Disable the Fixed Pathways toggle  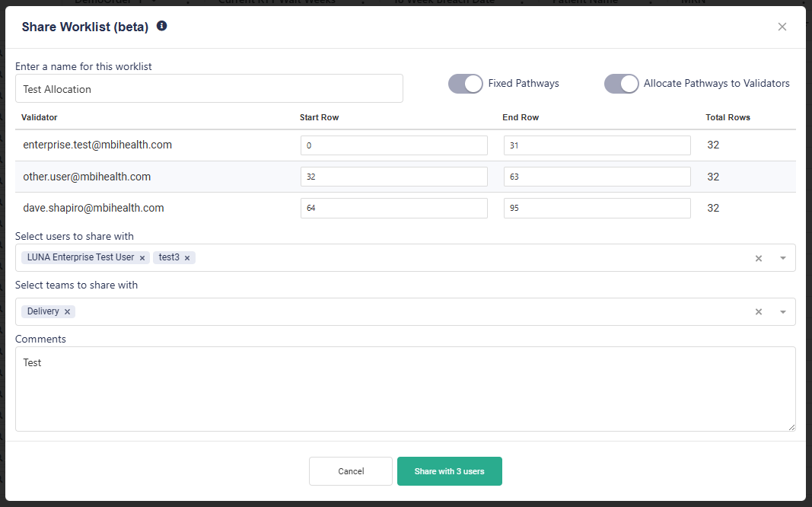click(x=465, y=84)
